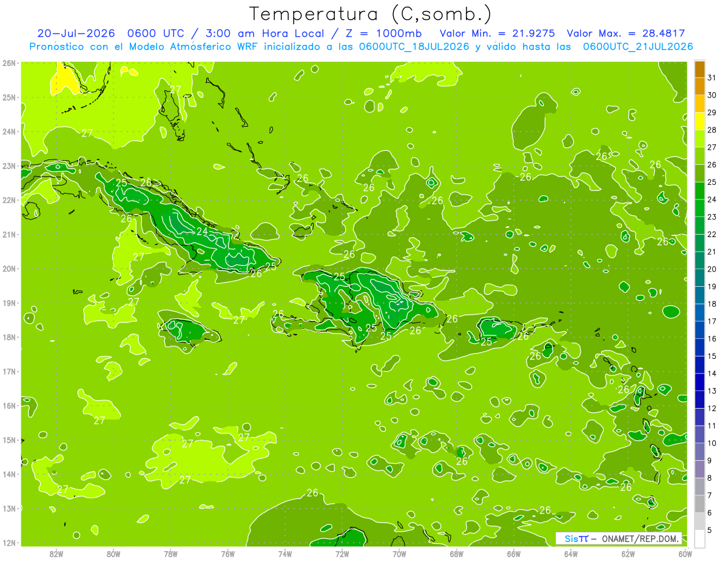The height and width of the screenshot is (562, 728).
Task: Click the "24N" latitude axis label
Action: tap(8, 132)
